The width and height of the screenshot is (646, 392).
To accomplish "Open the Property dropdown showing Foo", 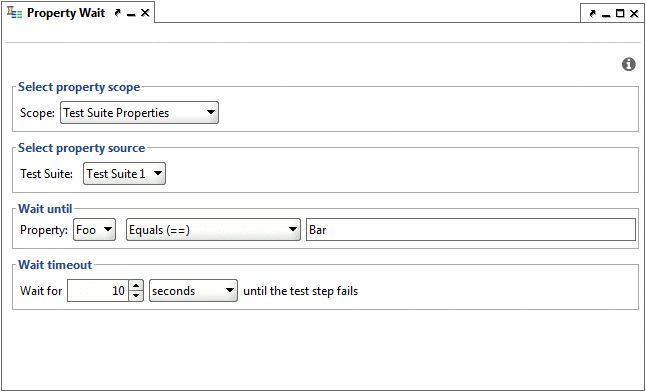I will [x=94, y=230].
